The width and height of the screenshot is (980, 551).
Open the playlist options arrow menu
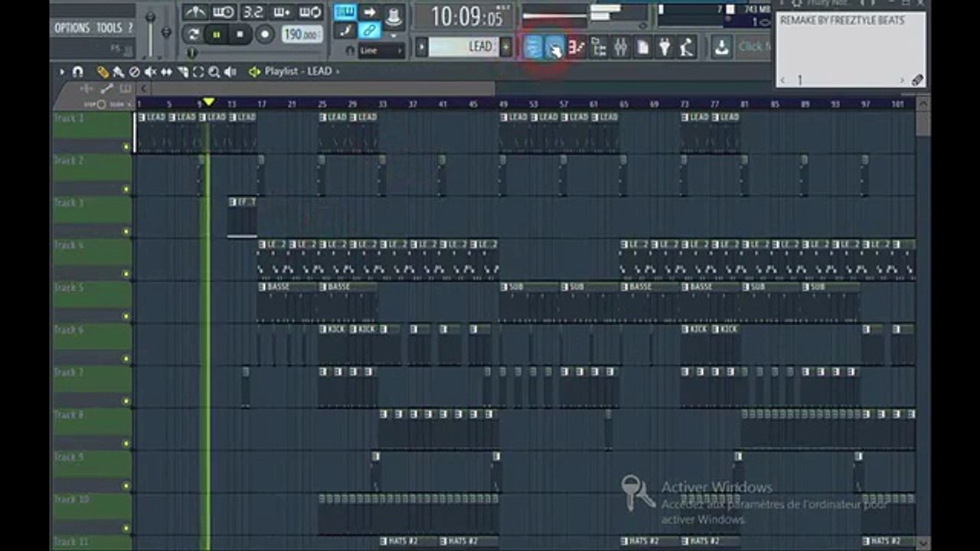pyautogui.click(x=62, y=71)
